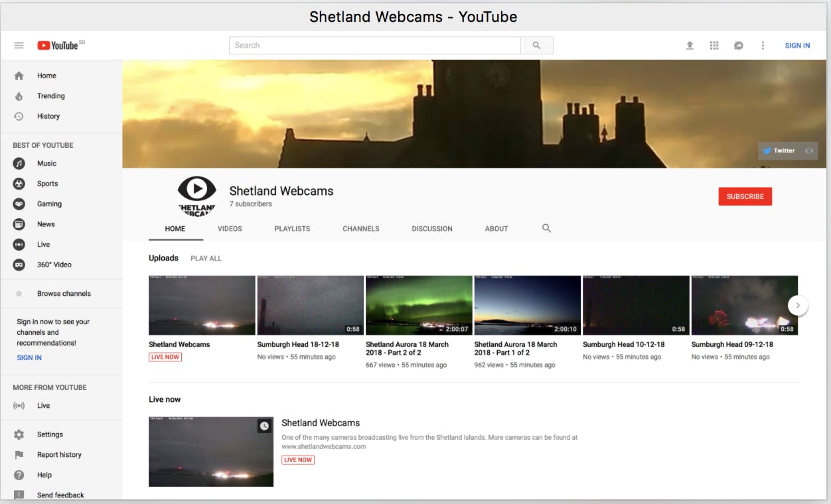This screenshot has width=831, height=504.
Task: Switch to the Discussion tab
Action: [x=432, y=229]
